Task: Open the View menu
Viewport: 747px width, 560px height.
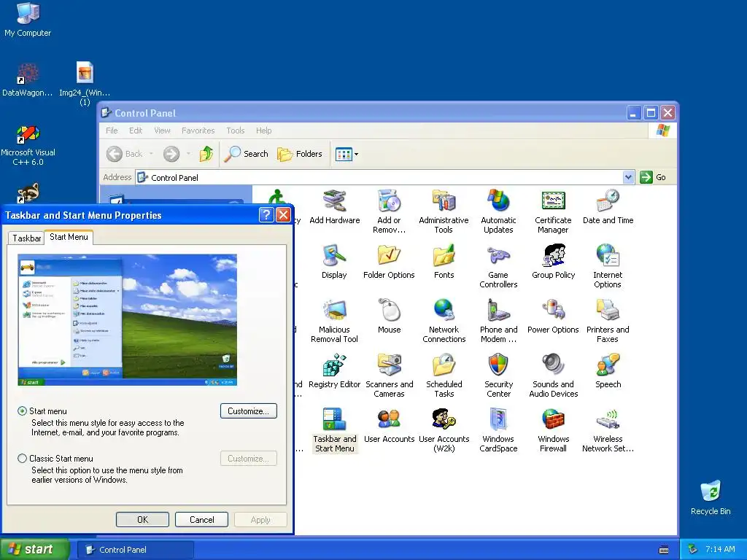Action: pyautogui.click(x=162, y=131)
